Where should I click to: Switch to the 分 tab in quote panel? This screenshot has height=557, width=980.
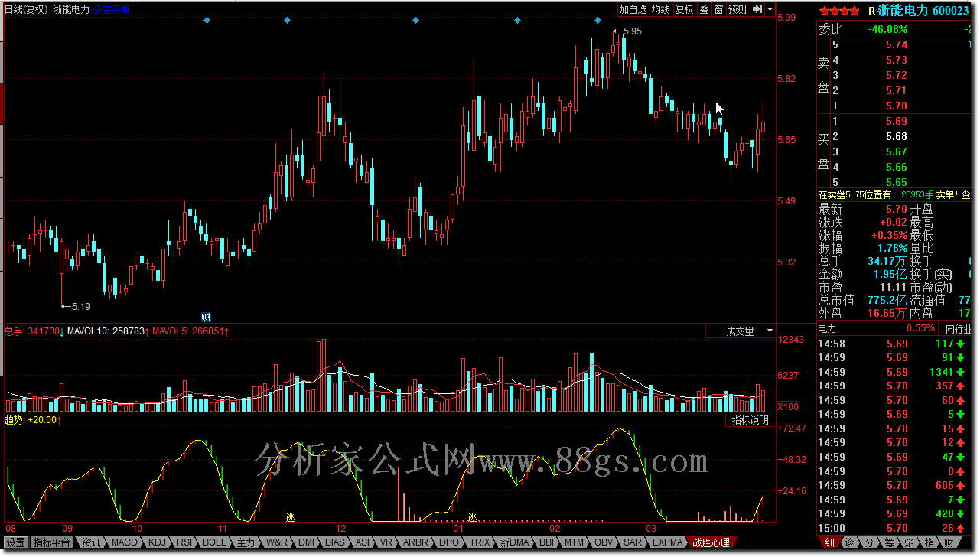869,542
